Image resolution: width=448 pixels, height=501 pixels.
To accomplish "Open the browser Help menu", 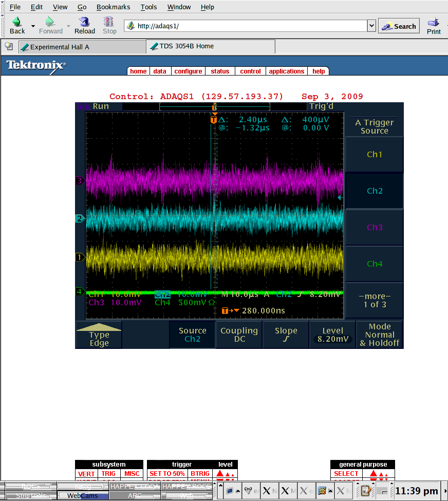I will [208, 7].
